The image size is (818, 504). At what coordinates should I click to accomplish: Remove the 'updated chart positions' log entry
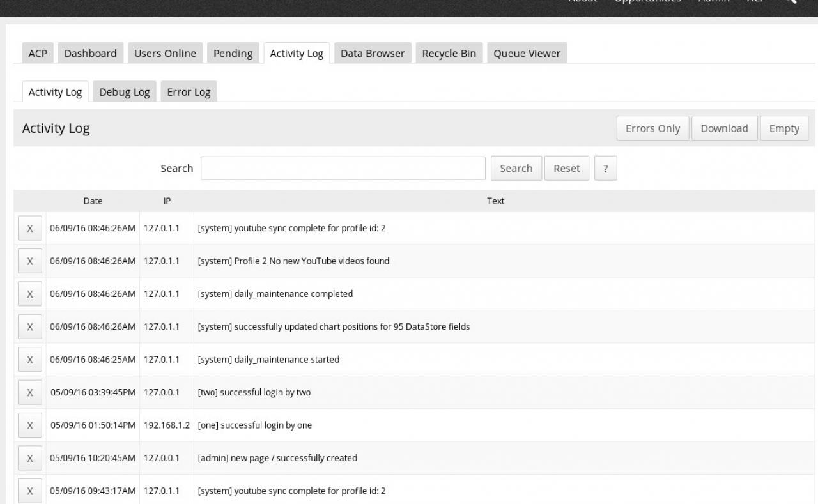[30, 327]
